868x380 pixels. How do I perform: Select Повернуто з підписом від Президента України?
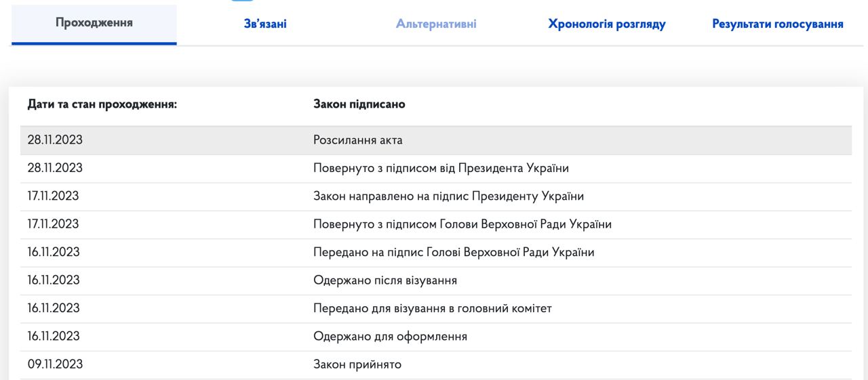tap(441, 168)
